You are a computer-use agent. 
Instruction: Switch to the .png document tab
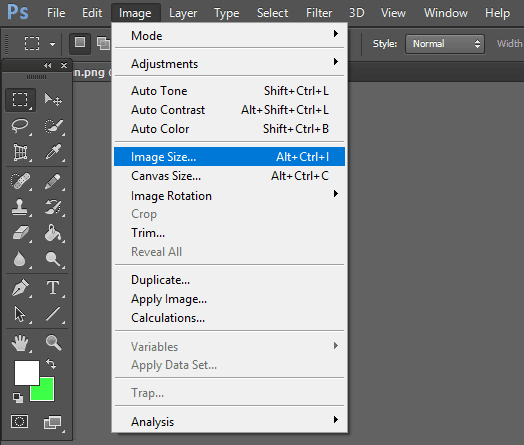[x=92, y=72]
